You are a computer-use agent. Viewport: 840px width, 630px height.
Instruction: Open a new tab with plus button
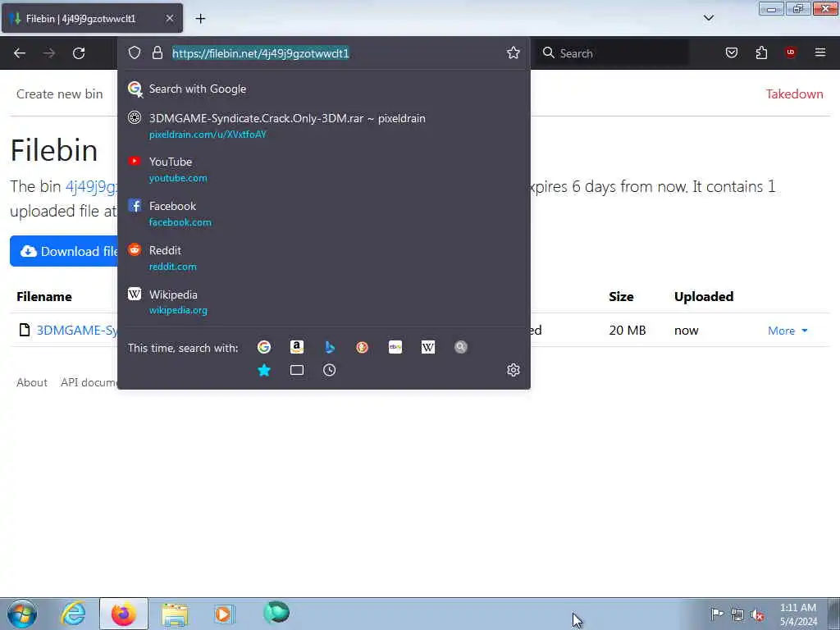click(x=200, y=19)
